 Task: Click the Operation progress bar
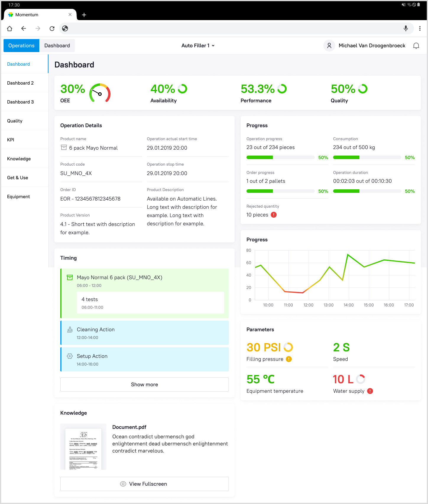click(x=281, y=157)
